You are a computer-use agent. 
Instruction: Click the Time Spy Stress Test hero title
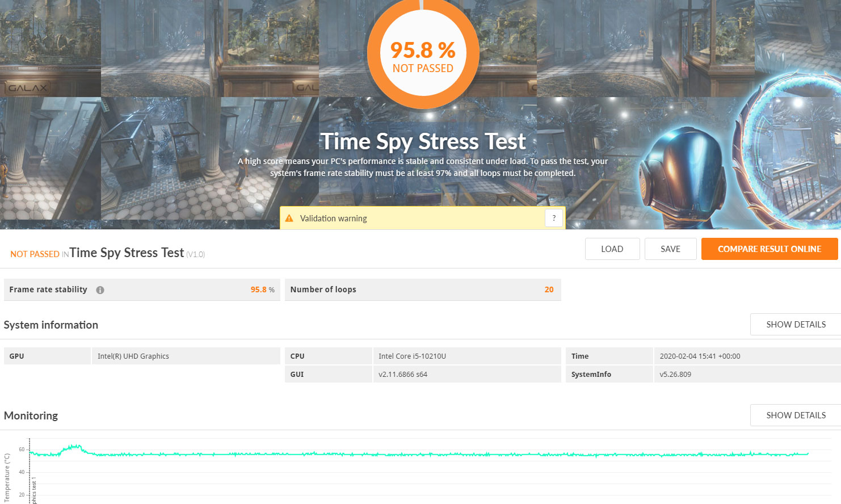(423, 141)
